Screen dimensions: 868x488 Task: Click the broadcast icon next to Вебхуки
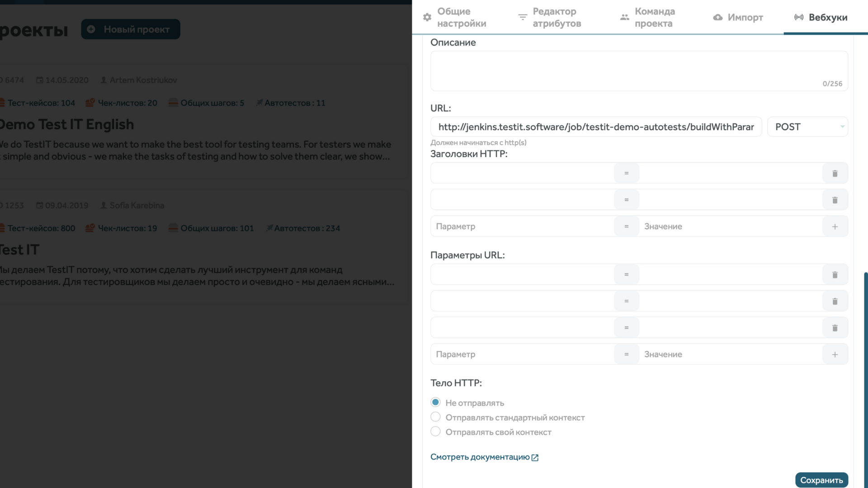pyautogui.click(x=799, y=17)
